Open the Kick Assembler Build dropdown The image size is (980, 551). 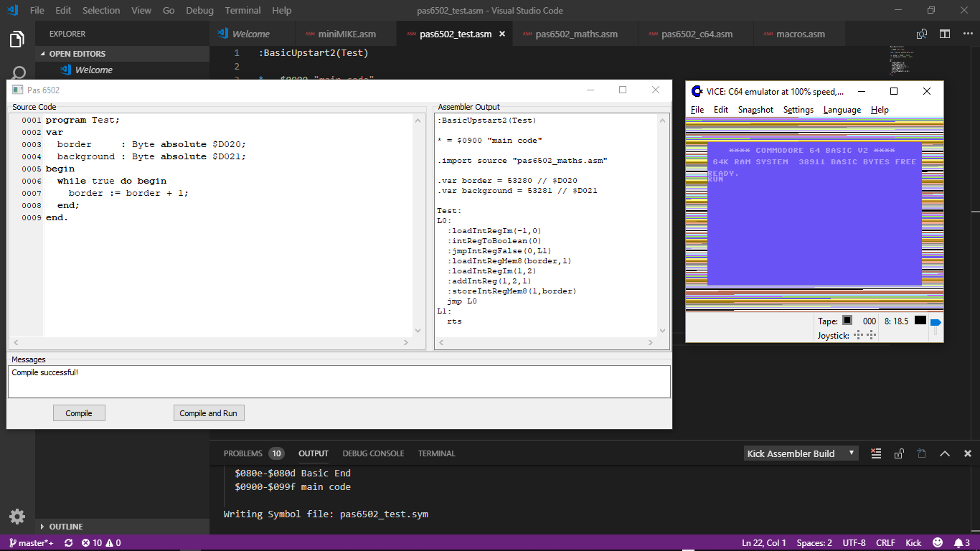pos(801,453)
